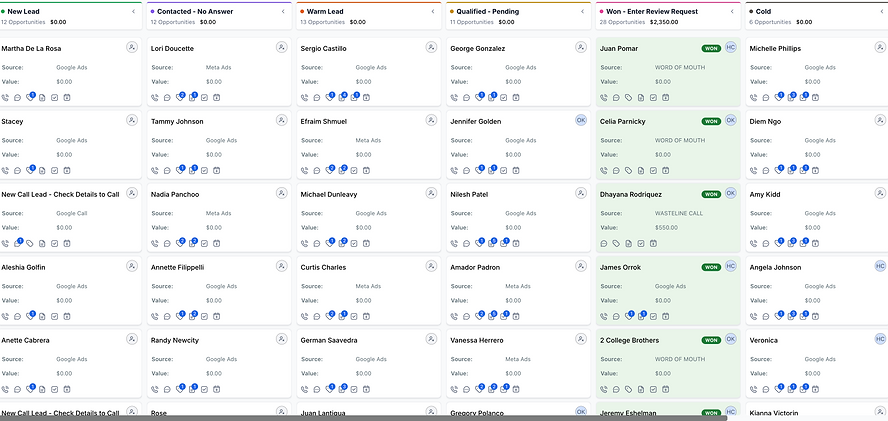This screenshot has height=421, width=888.
Task: Open tags icon on Sergio Castillo card
Action: click(330, 97)
